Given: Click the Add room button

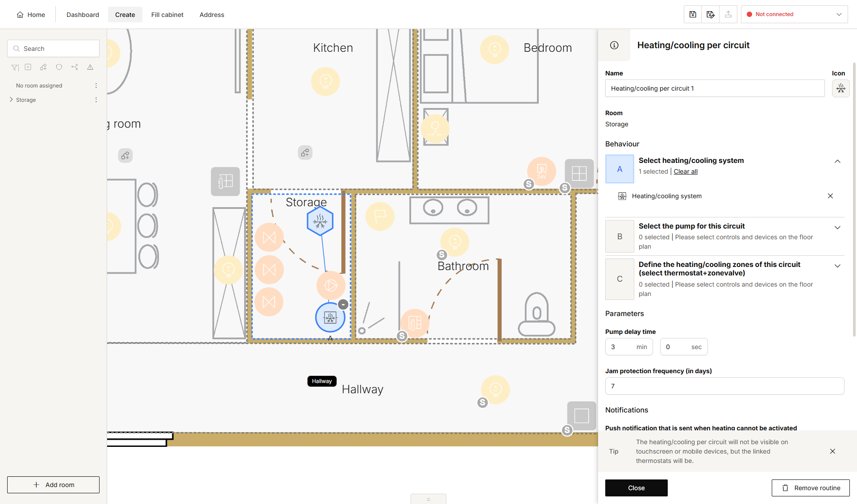Looking at the screenshot, I should (x=53, y=485).
